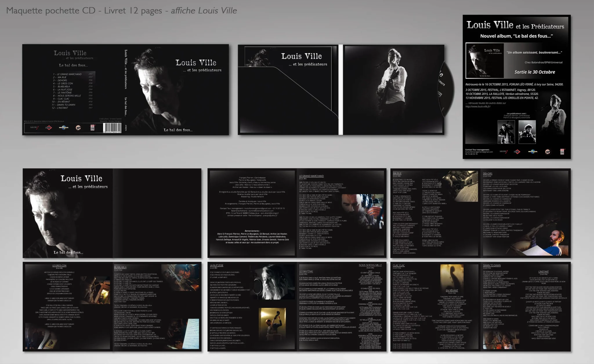Screen dimensions: 594x364
Task: Click the tour management email address on the poster
Action: 479,152
